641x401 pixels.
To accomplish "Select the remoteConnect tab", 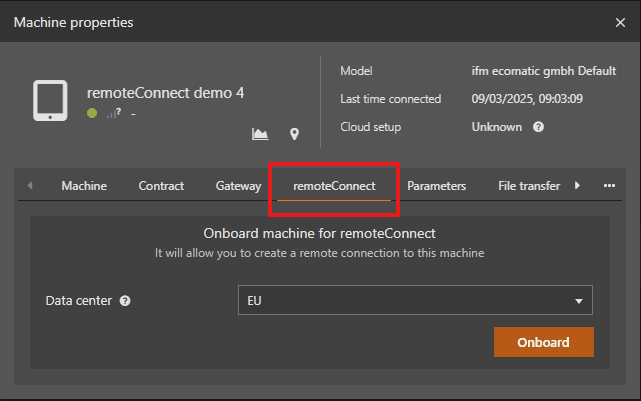I will [x=334, y=186].
